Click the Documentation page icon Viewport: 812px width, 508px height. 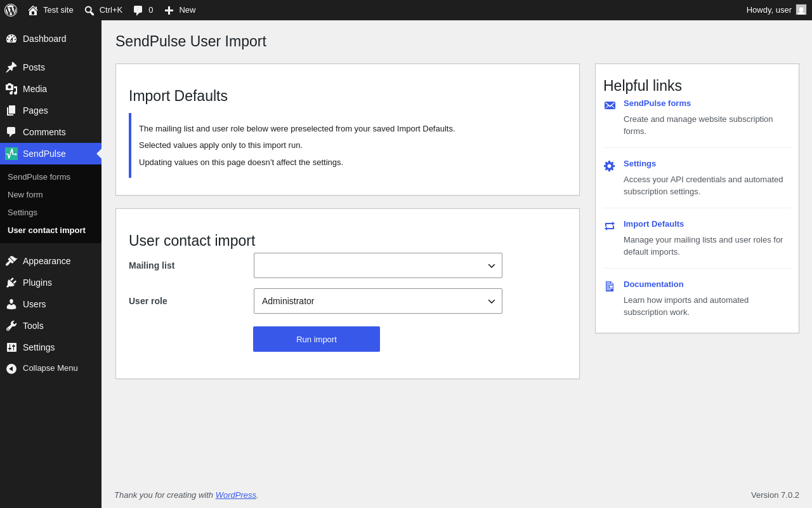610,286
